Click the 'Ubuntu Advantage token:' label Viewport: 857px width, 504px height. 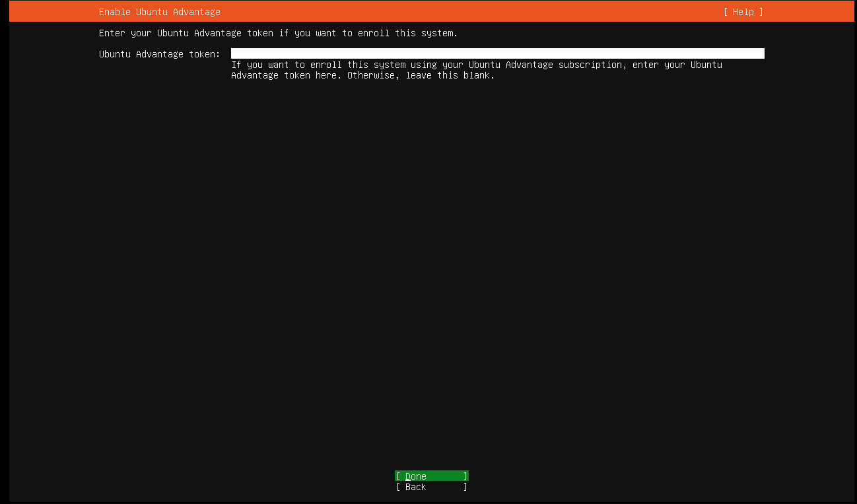[x=160, y=54]
